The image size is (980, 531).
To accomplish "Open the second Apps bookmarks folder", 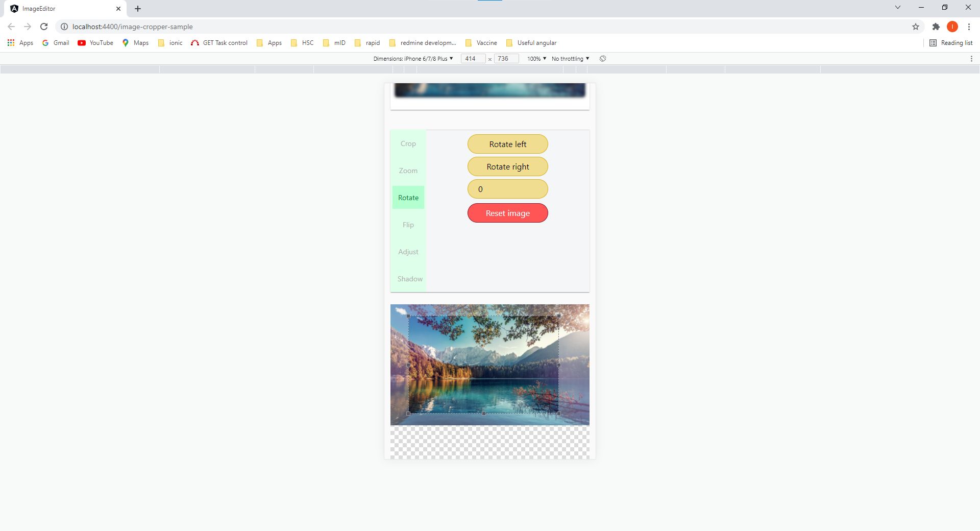I will pyautogui.click(x=269, y=43).
